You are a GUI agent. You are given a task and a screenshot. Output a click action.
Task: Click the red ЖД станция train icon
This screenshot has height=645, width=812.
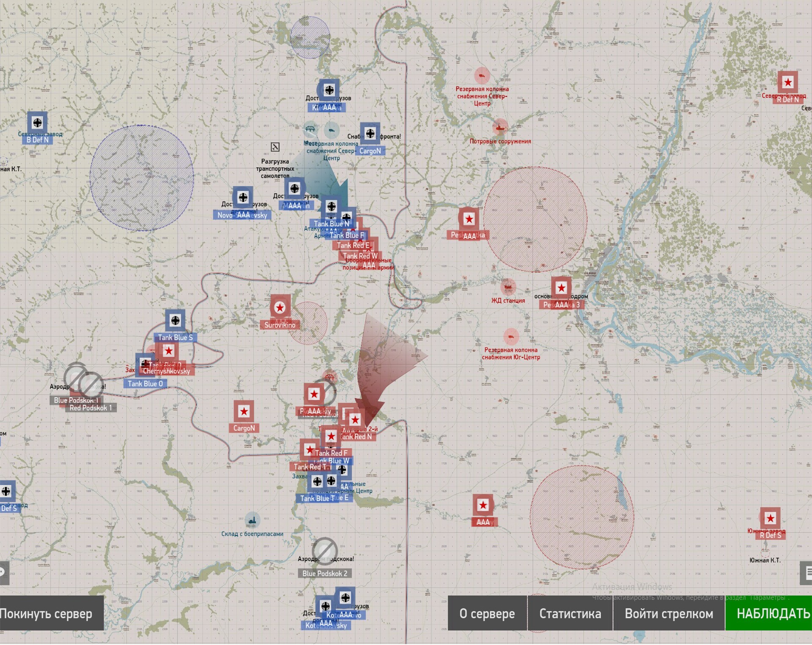pos(508,287)
